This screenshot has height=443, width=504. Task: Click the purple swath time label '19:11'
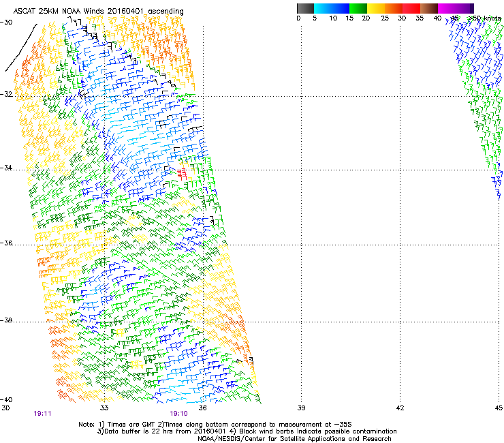[x=42, y=414]
